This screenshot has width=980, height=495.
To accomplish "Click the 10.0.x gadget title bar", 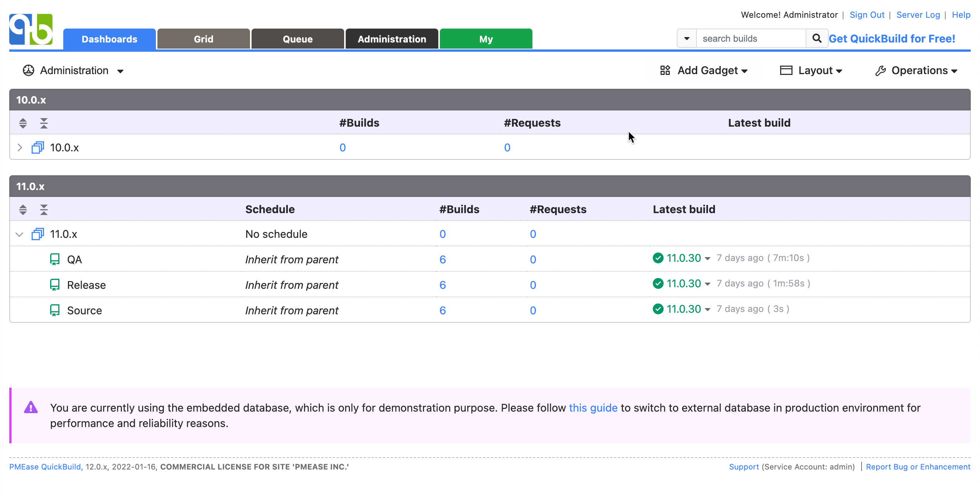I will click(490, 100).
